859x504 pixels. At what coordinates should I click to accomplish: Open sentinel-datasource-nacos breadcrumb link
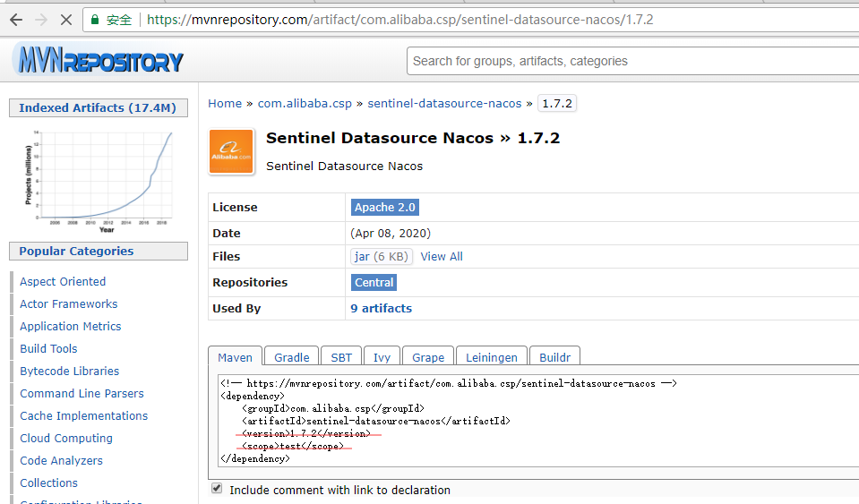[x=444, y=104]
